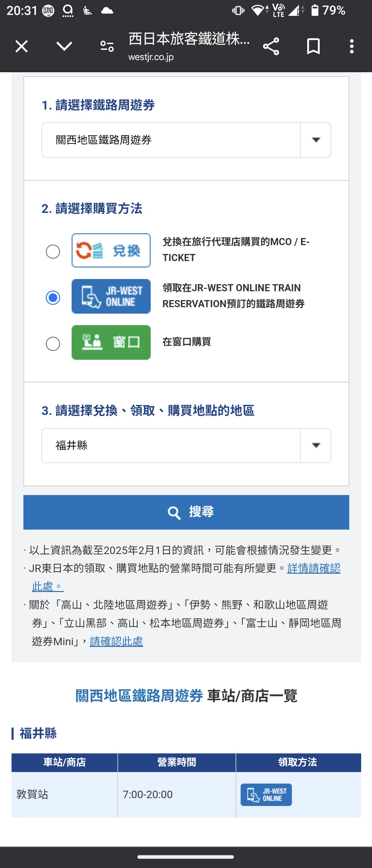This screenshot has width=372, height=868.
Task: Close the browser tab with X icon
Action: click(21, 46)
